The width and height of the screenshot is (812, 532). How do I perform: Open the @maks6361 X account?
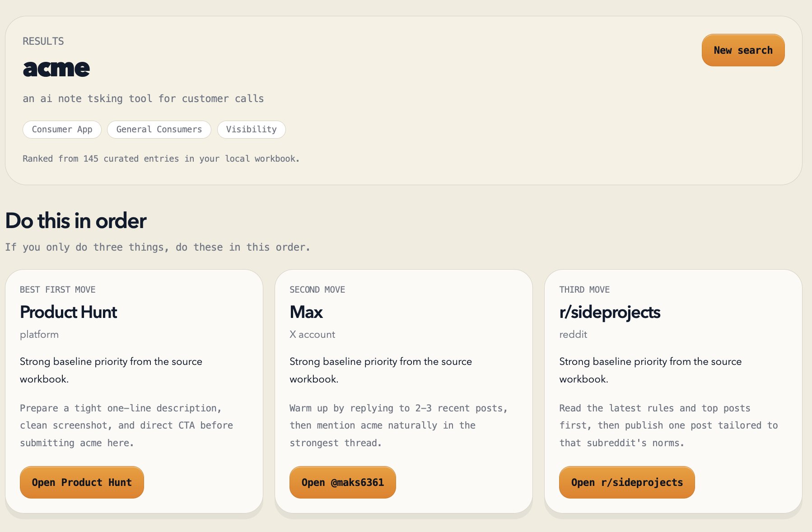coord(342,482)
